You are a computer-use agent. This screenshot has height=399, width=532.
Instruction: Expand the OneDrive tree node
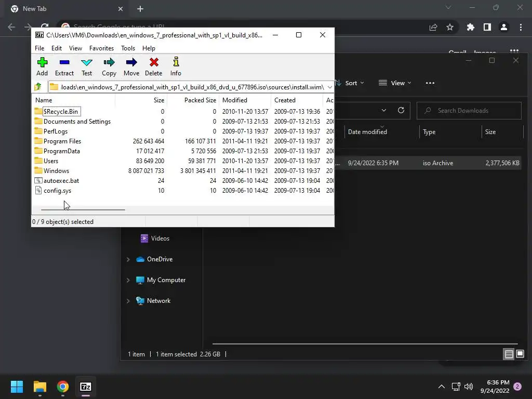coord(128,259)
